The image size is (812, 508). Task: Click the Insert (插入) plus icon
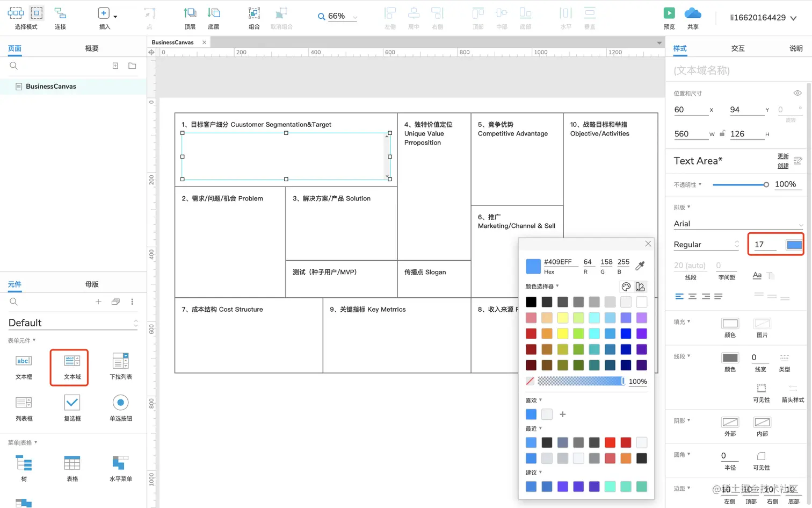coord(104,13)
